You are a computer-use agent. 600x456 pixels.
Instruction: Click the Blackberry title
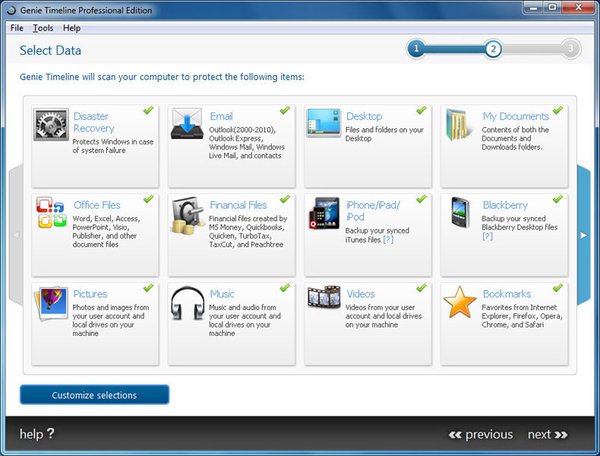pos(505,205)
